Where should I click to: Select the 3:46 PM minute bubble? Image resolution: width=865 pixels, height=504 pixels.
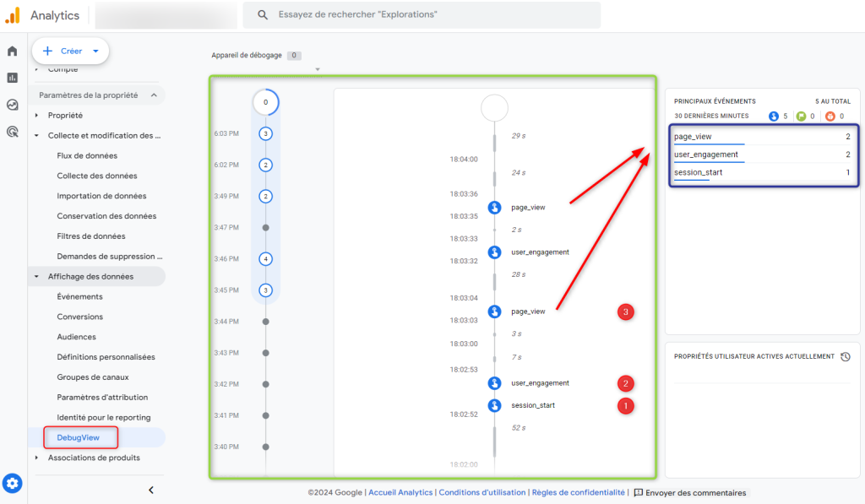265,258
